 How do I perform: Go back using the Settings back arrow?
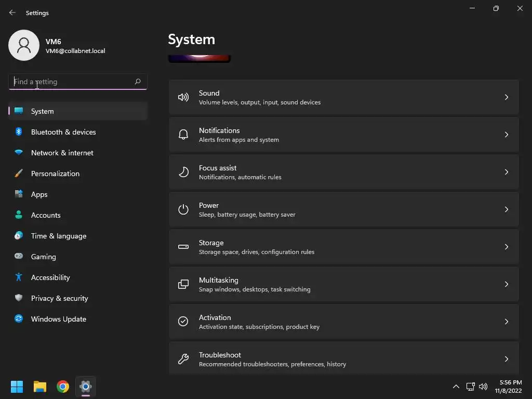coord(12,13)
